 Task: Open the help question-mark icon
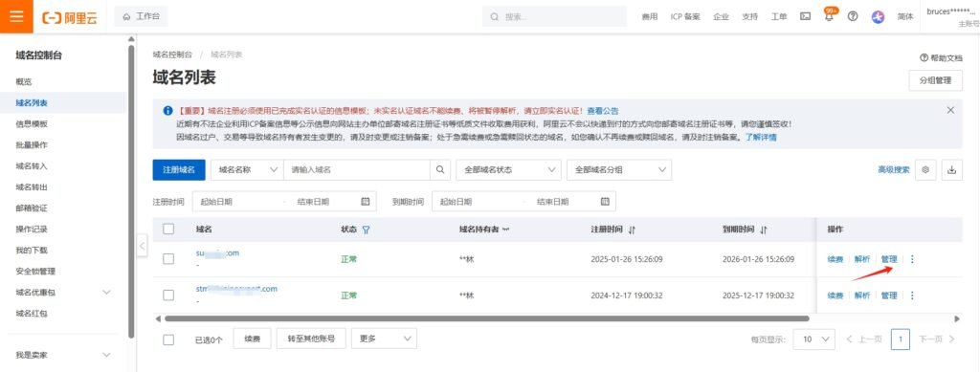click(853, 17)
